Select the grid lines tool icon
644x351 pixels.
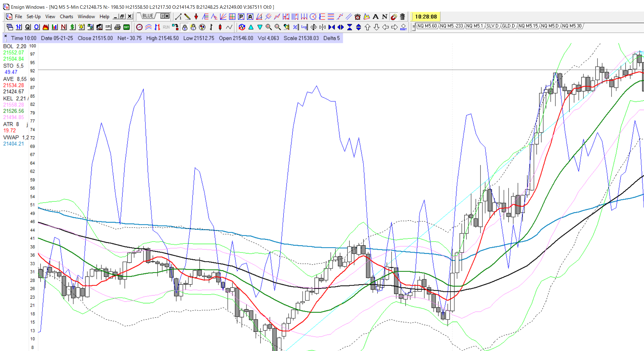[x=232, y=17]
